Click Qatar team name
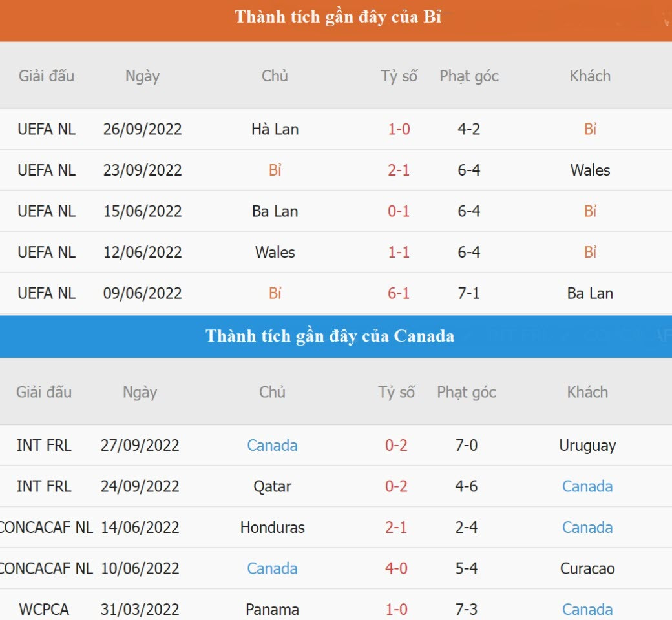672x620 pixels. [272, 486]
